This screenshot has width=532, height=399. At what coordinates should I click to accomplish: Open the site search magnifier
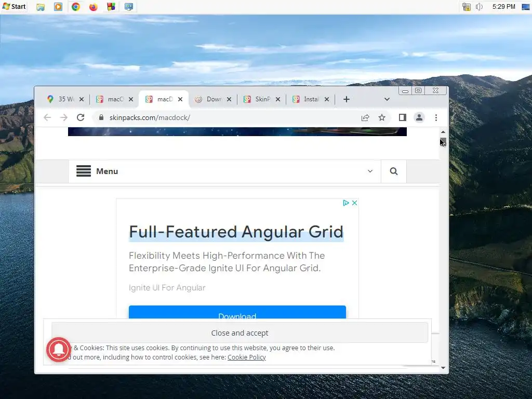(x=394, y=171)
